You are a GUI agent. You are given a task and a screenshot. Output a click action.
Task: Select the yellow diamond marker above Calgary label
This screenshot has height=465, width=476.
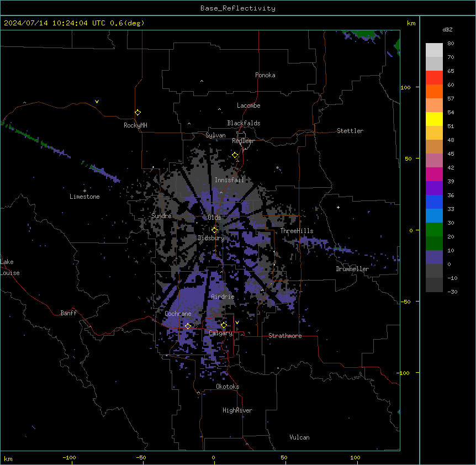coord(224,325)
